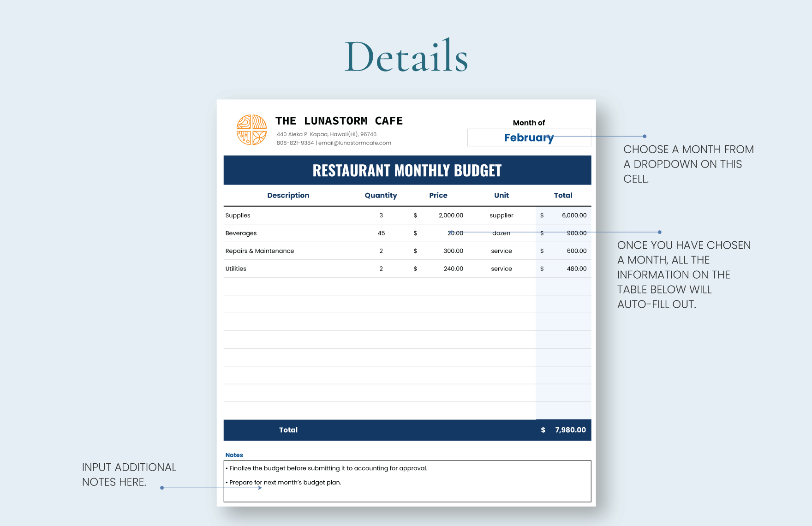The image size is (812, 526).
Task: Select the Supplies description cell
Action: pyautogui.click(x=238, y=215)
